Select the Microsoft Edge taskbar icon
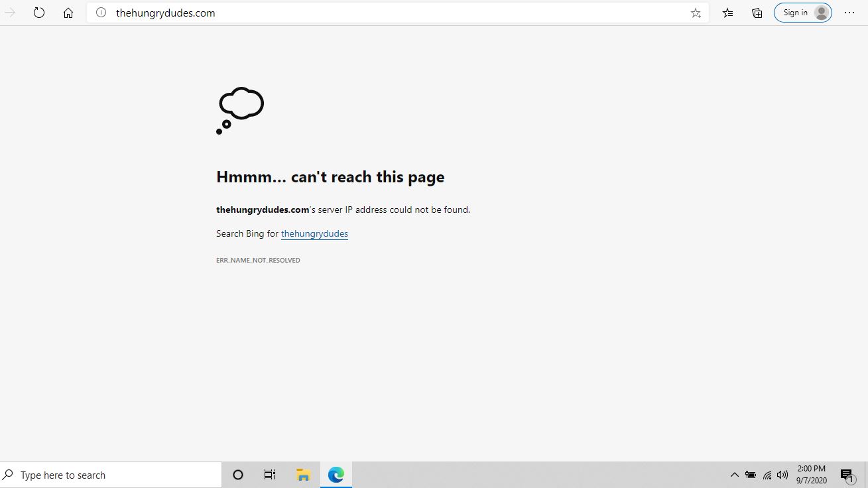 point(336,475)
